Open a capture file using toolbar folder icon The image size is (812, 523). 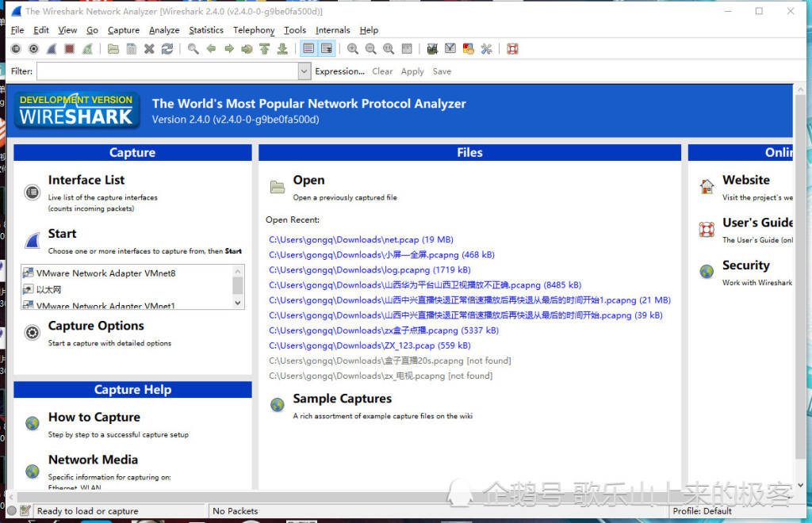113,48
